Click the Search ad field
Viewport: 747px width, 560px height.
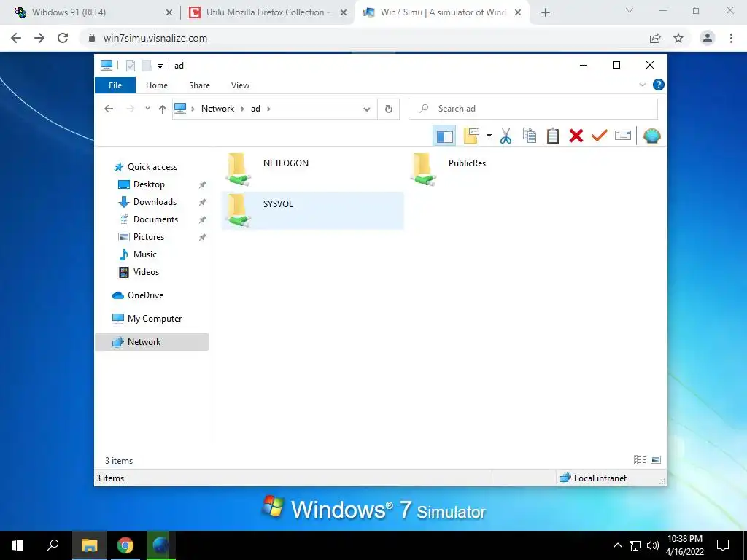point(533,109)
